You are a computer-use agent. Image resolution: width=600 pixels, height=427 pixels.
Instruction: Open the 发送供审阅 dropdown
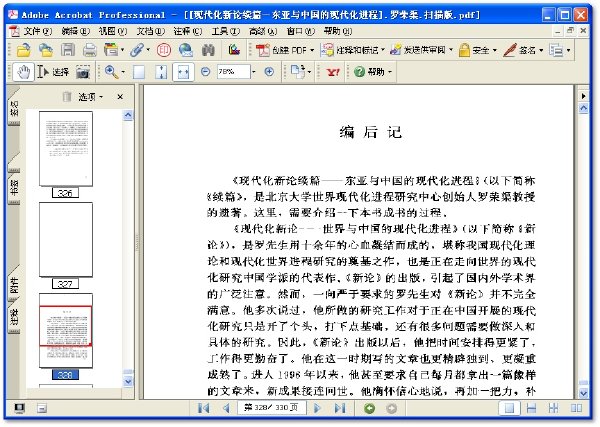[421, 50]
